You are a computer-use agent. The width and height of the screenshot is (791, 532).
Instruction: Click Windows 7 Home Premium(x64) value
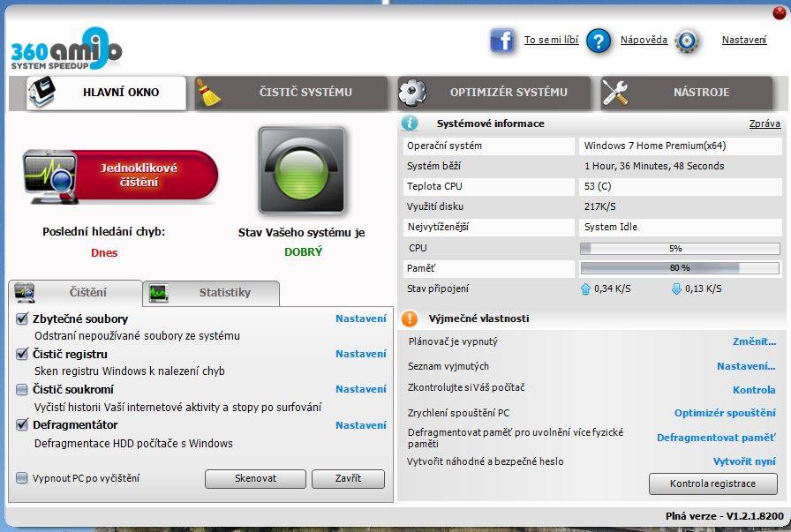point(655,146)
